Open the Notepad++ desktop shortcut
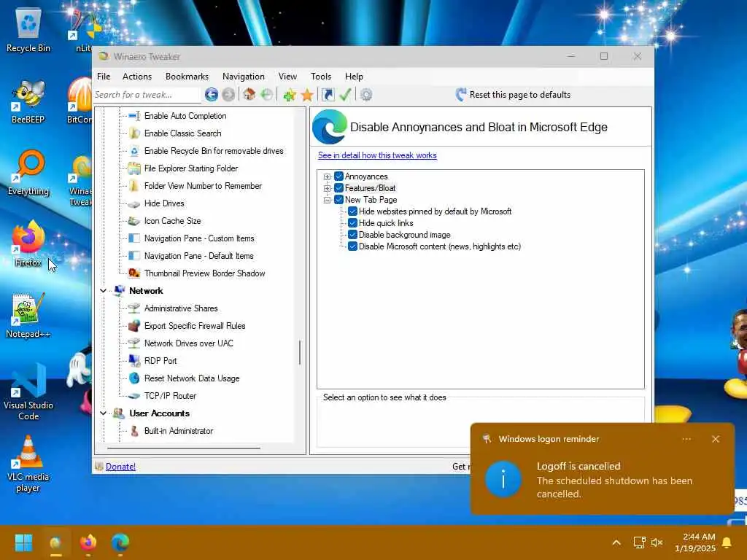 pos(28,316)
